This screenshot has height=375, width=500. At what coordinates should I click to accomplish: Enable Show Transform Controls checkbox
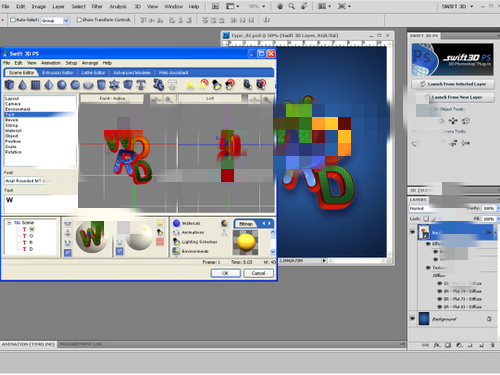coord(79,20)
